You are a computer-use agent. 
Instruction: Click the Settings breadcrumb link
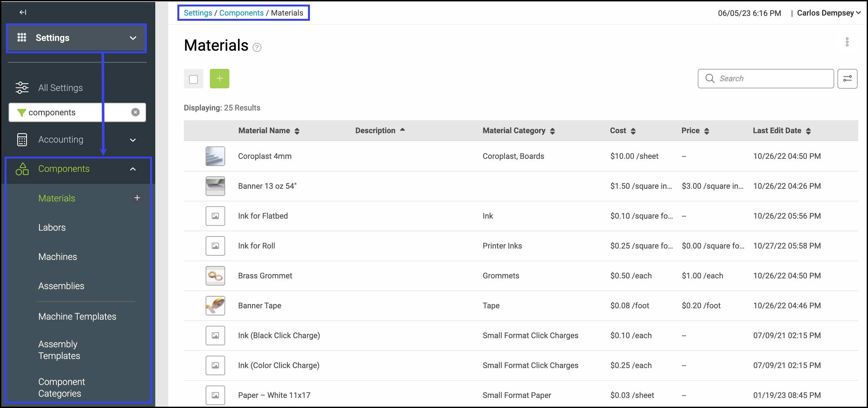pos(198,13)
